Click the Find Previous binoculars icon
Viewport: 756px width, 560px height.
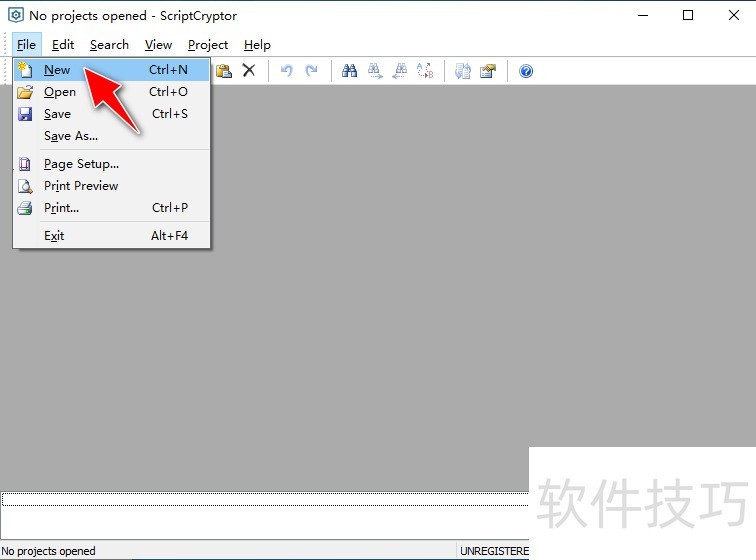400,71
